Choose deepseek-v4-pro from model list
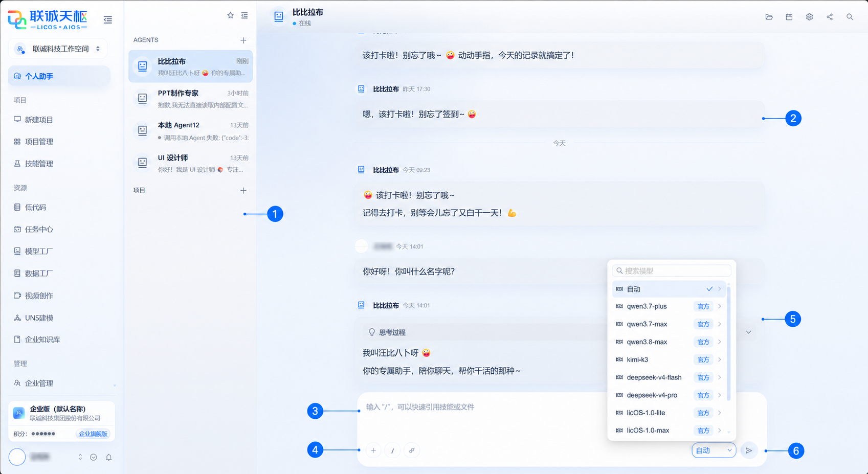Screen dimensions: 868x474 [669, 395]
